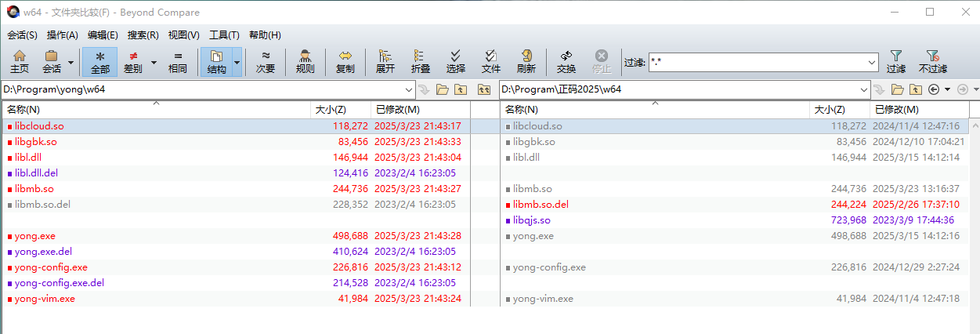Screen dimensions: 980x334
Task: Sort left pane by 名称(N) header
Action: (157, 110)
